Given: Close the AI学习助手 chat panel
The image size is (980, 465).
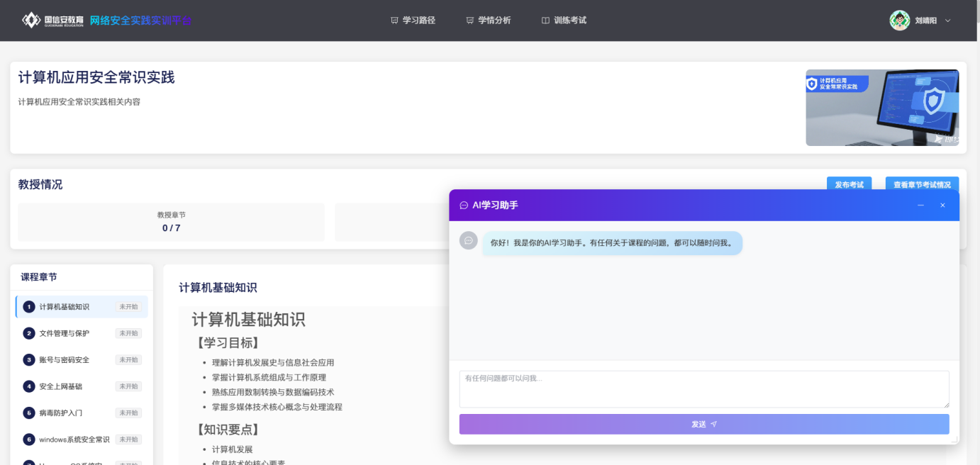Looking at the screenshot, I should [942, 205].
